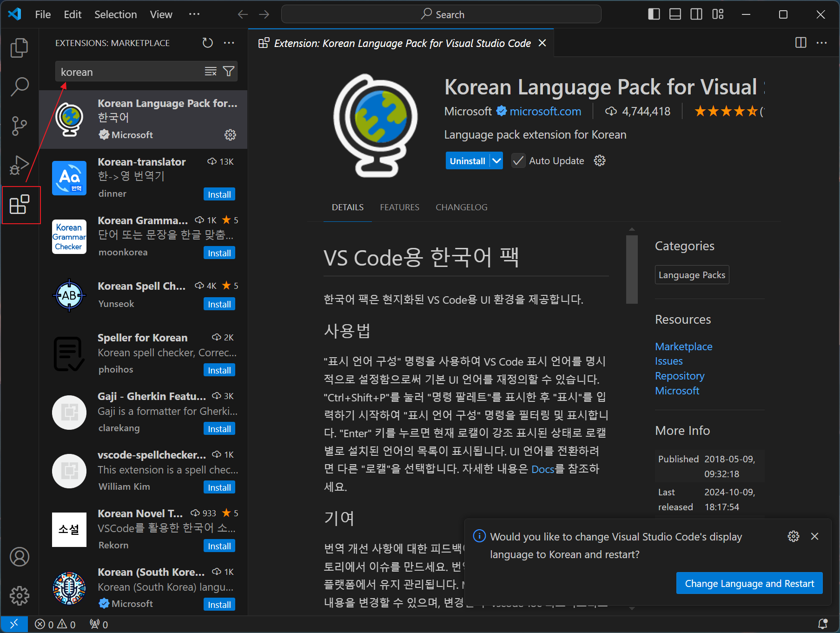
Task: Show errors and warnings in status bar
Action: point(55,624)
